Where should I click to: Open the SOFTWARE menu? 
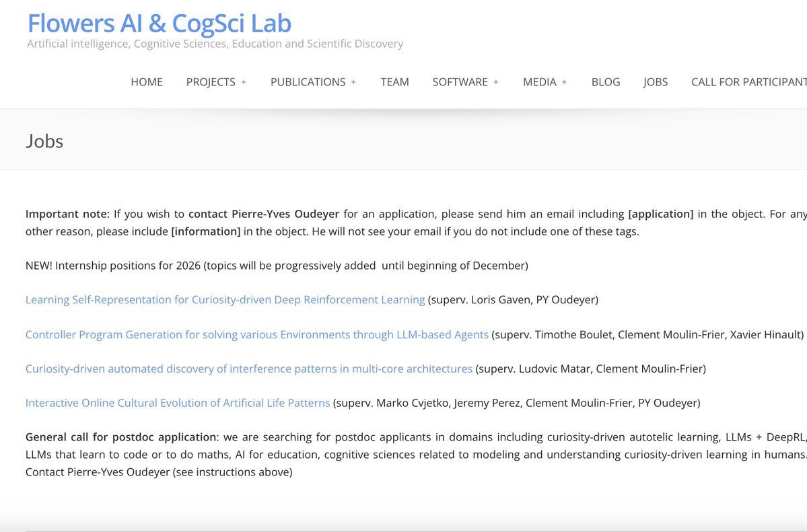click(x=460, y=82)
